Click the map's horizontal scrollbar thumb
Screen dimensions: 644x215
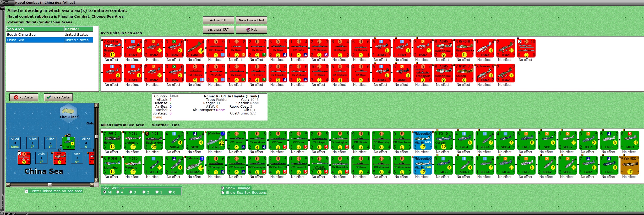click(50, 185)
